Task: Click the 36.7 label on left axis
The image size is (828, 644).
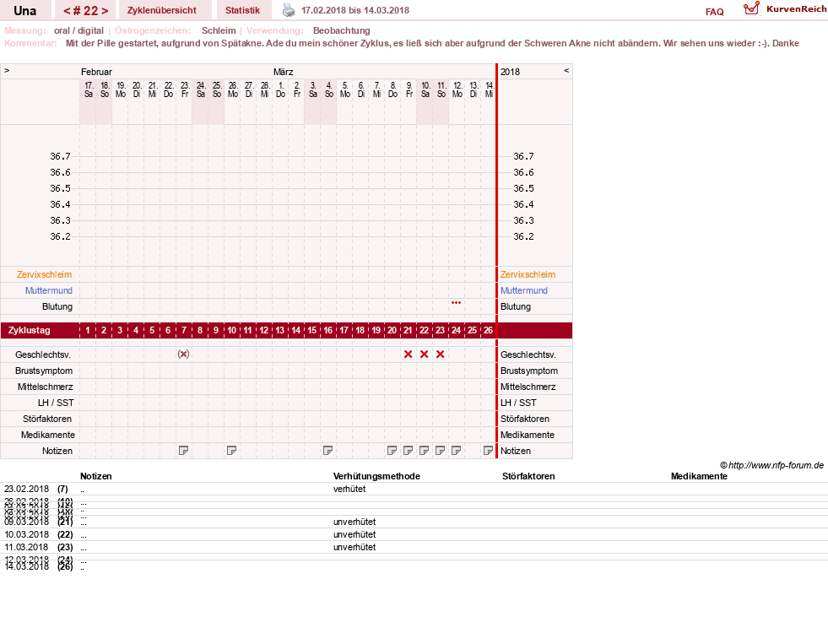Action: tap(60, 156)
